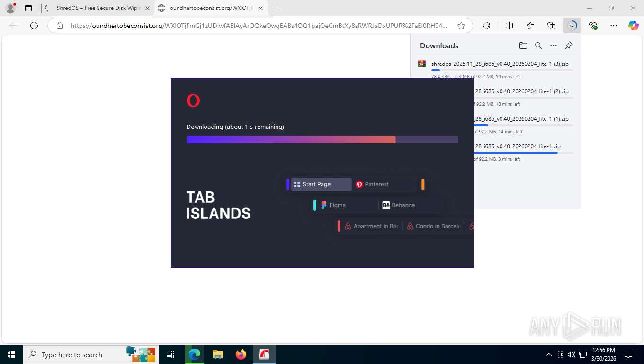Show hidden system tray icons

[549, 355]
